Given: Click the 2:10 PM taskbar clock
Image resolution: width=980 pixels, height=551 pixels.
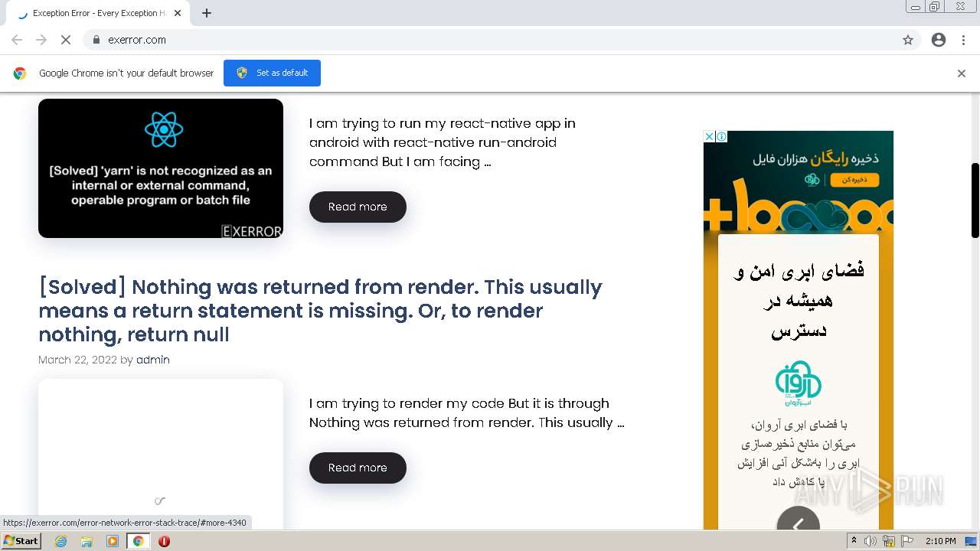Looking at the screenshot, I should click(941, 541).
